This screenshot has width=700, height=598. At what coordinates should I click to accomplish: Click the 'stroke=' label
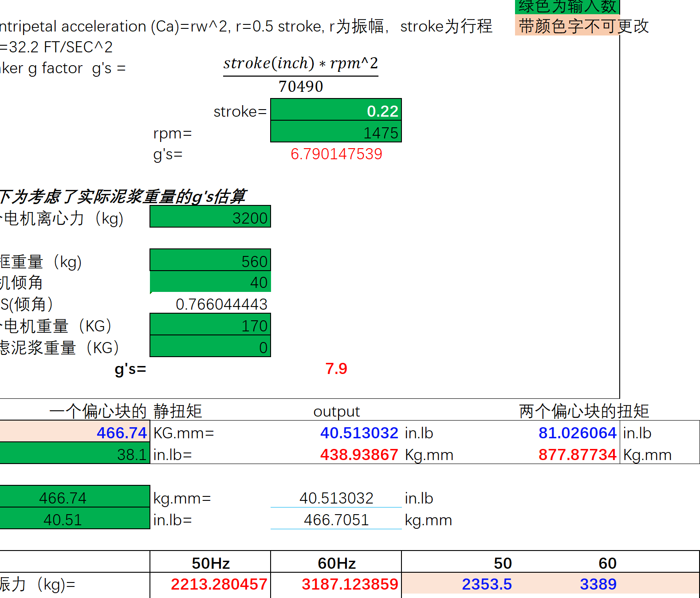point(240,111)
